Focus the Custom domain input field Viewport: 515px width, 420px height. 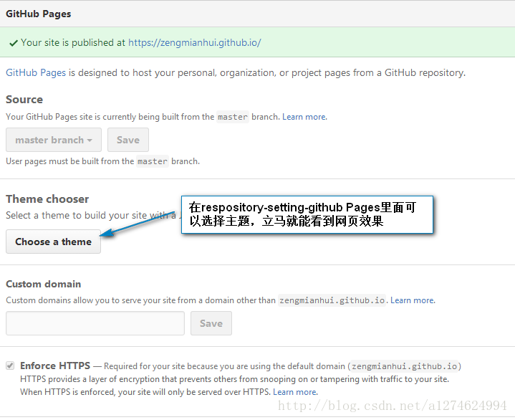(95, 323)
